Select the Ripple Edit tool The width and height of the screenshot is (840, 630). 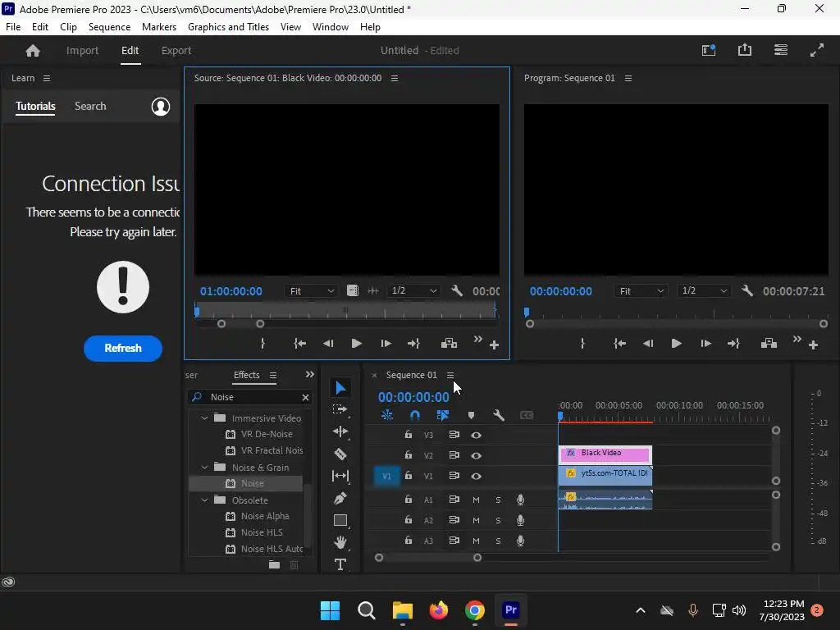point(340,431)
